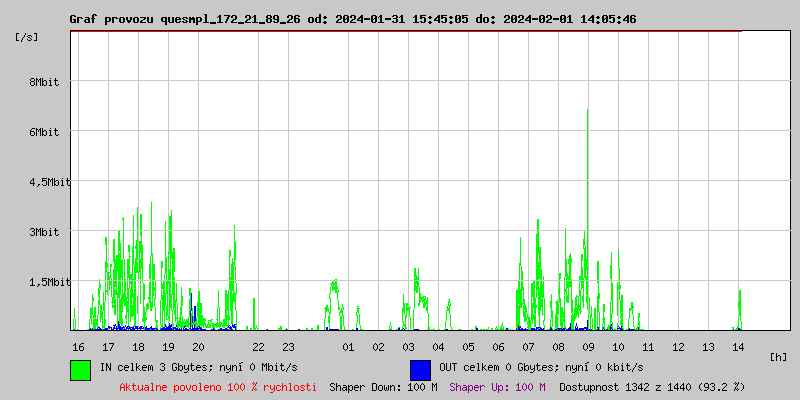
Task: Click the graph title text at top
Action: pos(352,19)
